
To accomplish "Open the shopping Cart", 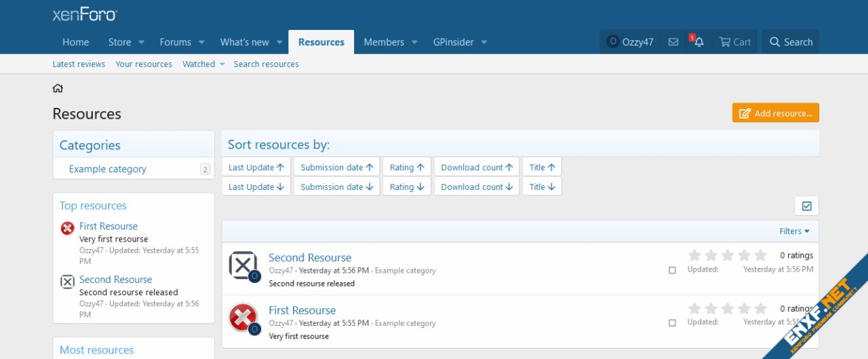I will [734, 42].
